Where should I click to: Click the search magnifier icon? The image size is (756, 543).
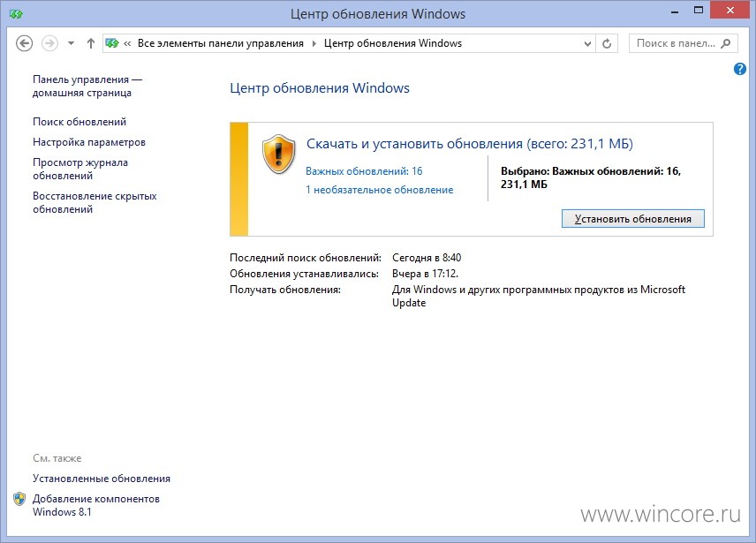click(726, 43)
